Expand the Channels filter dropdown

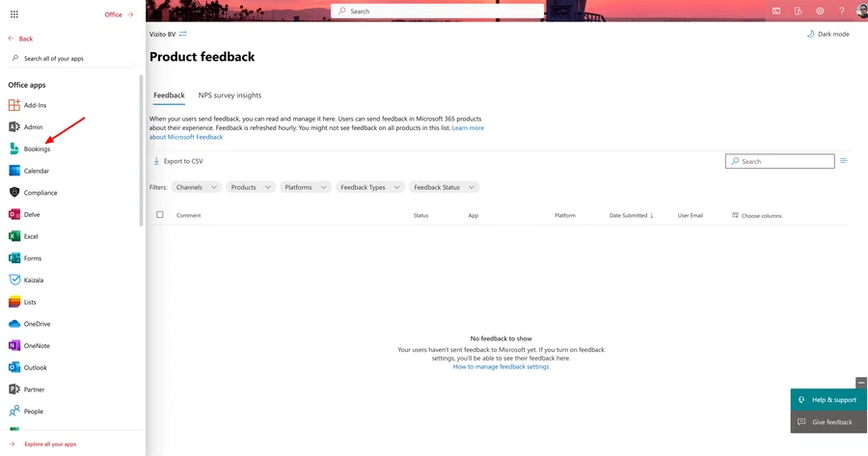[x=197, y=187]
